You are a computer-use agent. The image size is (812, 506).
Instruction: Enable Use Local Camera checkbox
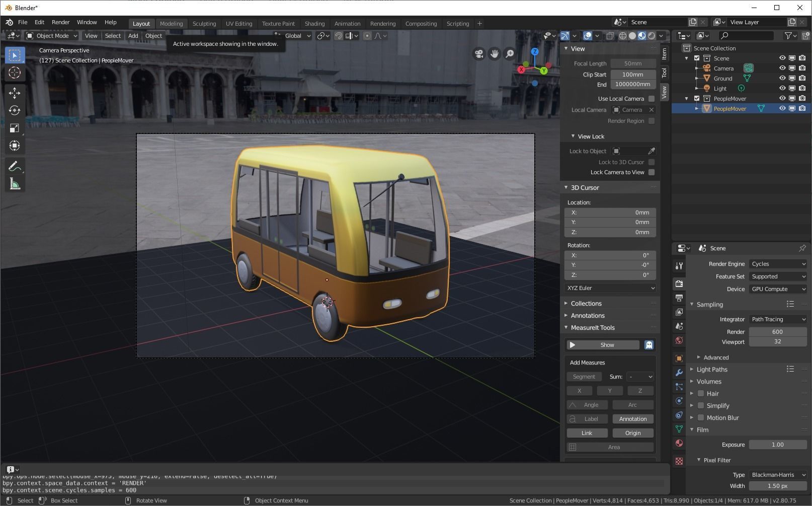pyautogui.click(x=652, y=99)
